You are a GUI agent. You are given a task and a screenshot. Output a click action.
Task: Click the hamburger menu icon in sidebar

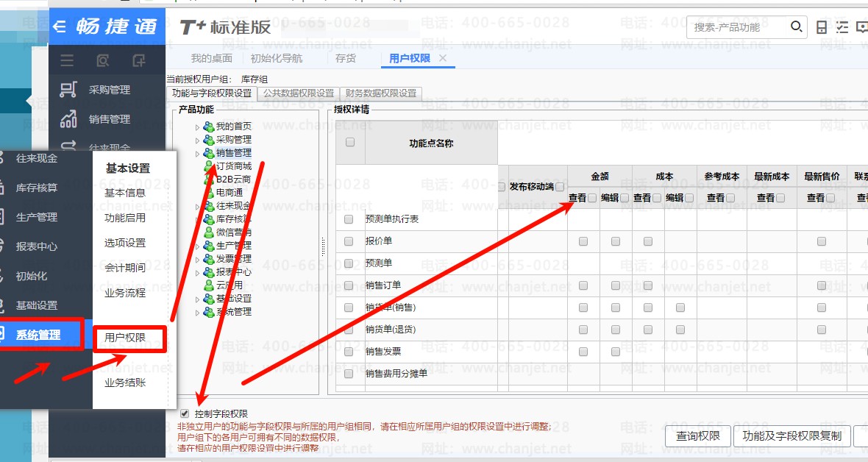tap(67, 60)
